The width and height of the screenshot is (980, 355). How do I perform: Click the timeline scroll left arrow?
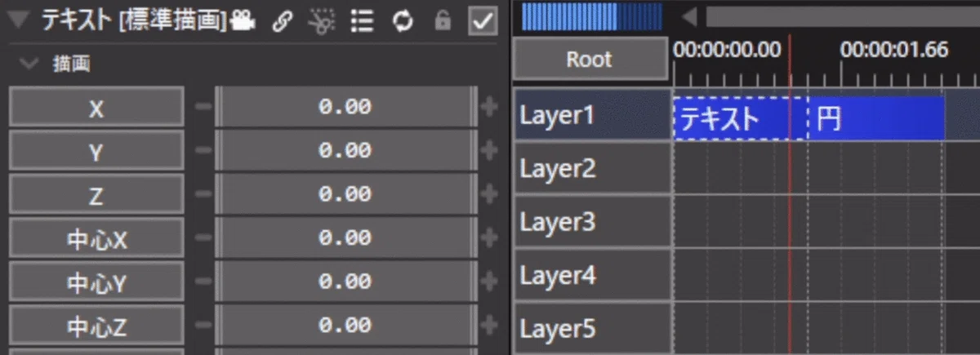(691, 17)
